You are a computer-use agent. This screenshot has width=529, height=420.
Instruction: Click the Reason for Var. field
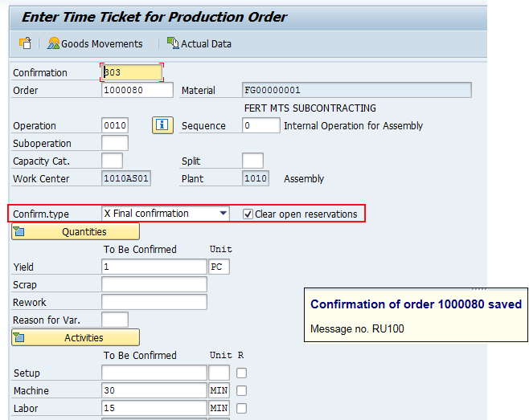[x=115, y=320]
